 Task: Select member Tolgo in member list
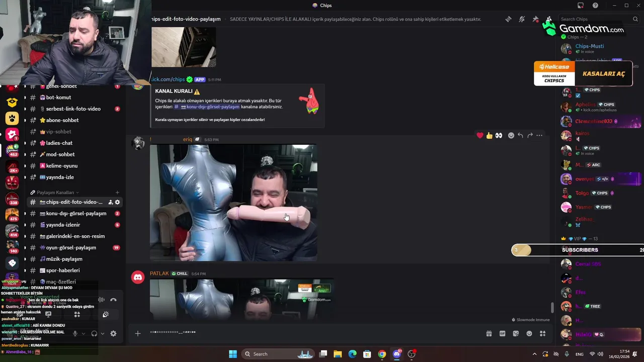coord(600,193)
